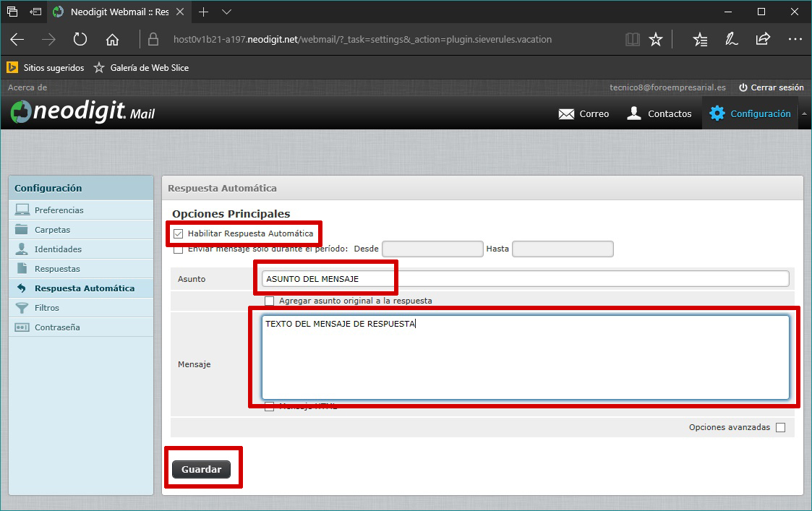Select Identidades in settings sidebar
Screen dimensions: 812x511
tap(81, 249)
